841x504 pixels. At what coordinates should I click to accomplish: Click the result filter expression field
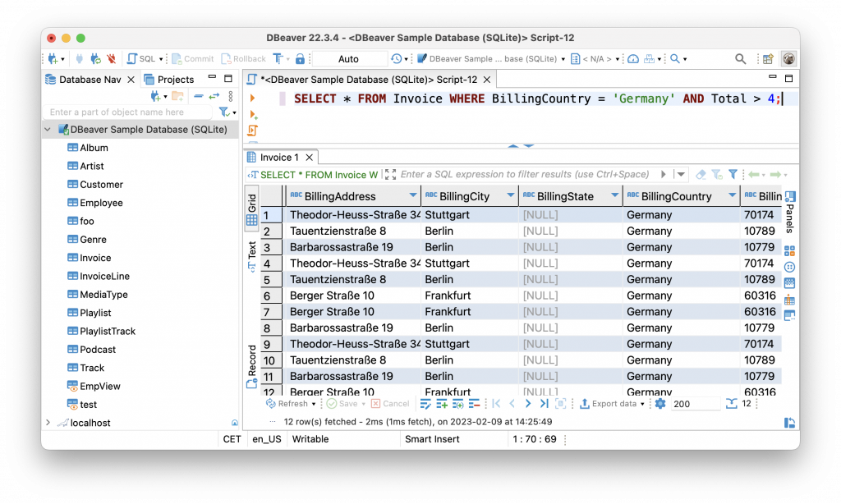click(x=525, y=174)
